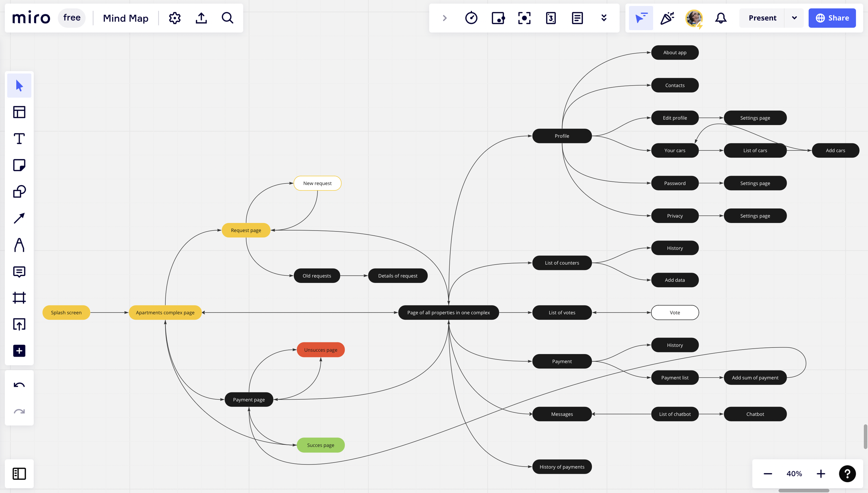Toggle the select cursor tool
This screenshot has width=868, height=493.
[19, 85]
